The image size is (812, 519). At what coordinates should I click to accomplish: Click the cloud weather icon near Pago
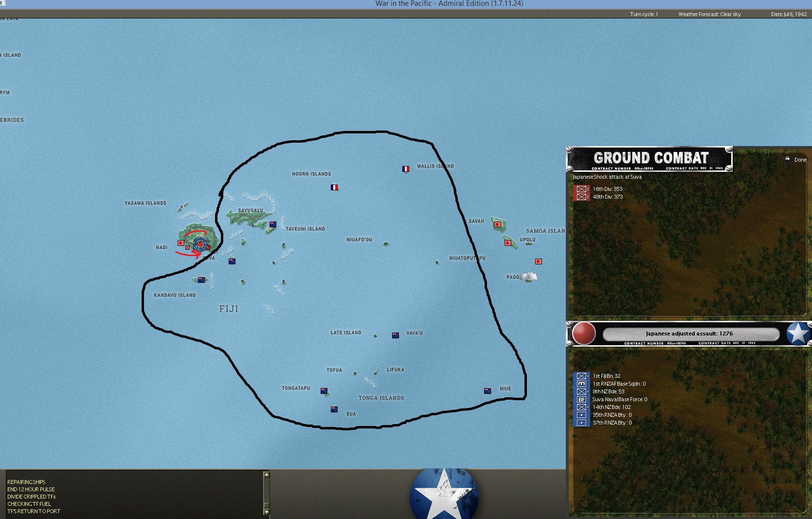529,277
